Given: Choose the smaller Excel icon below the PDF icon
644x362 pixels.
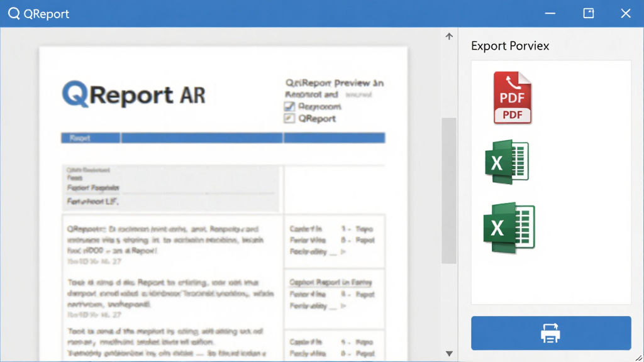Looking at the screenshot, I should click(x=507, y=162).
